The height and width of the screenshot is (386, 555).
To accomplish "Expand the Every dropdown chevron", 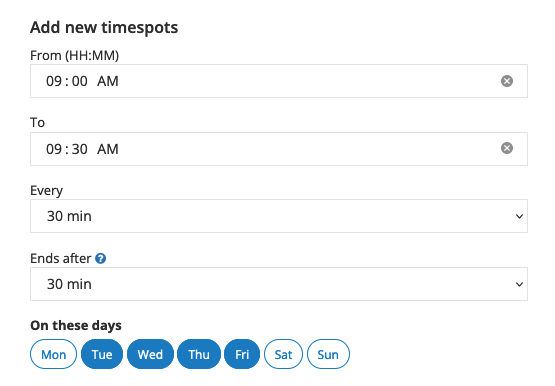I will pos(519,216).
